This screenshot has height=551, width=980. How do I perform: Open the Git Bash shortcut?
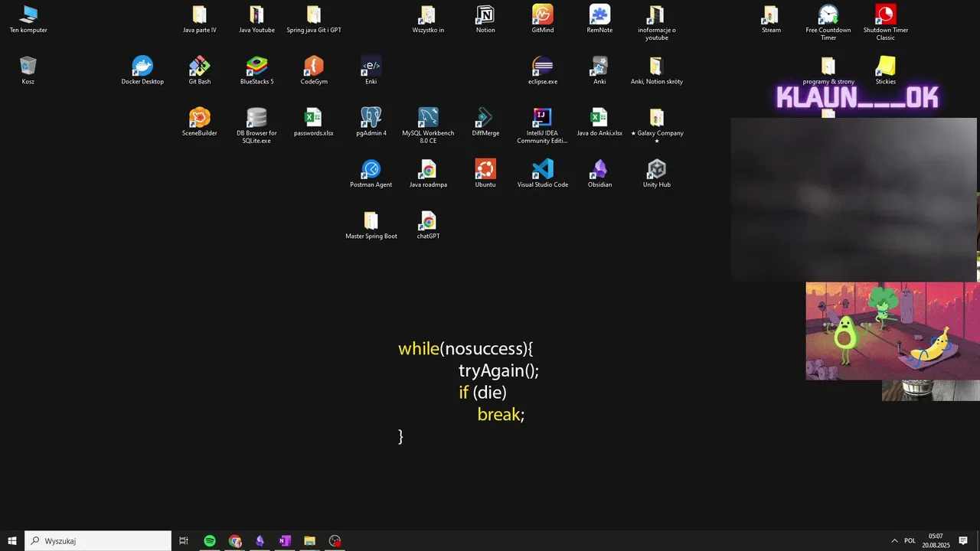(200, 70)
